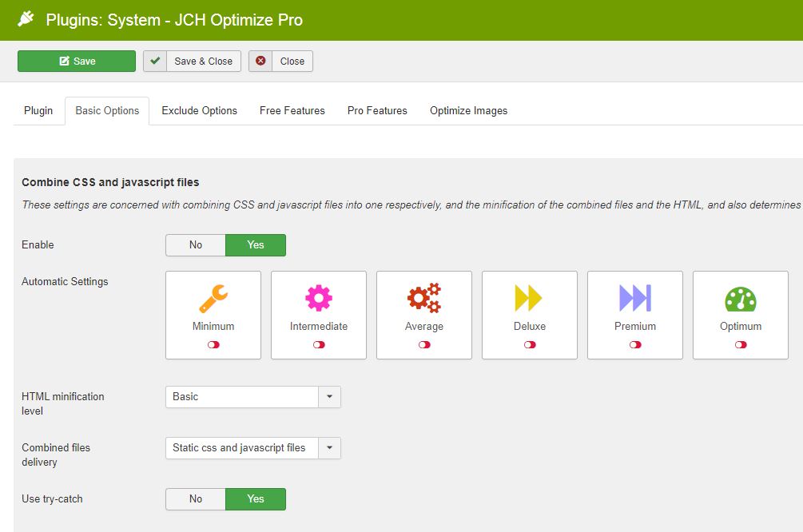Image resolution: width=803 pixels, height=532 pixels.
Task: Open the Pro Features tab
Action: click(x=377, y=111)
